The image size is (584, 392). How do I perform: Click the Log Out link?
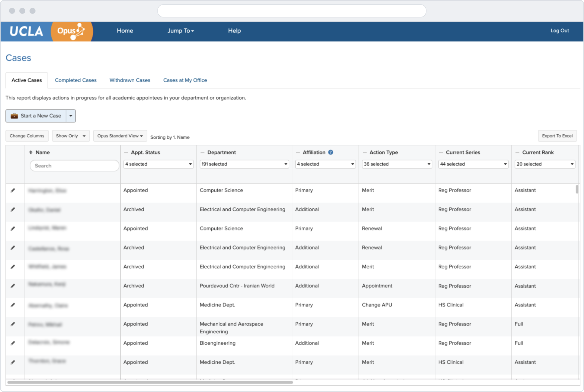point(560,31)
